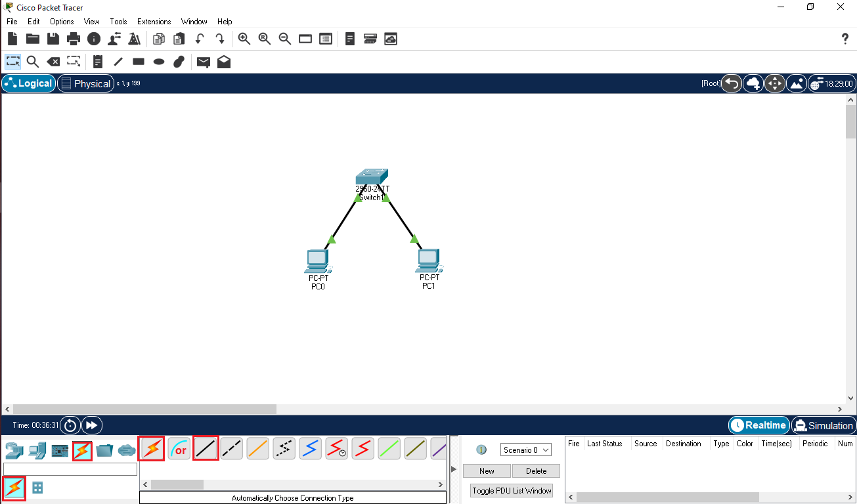The image size is (857, 504).
Task: Choose the End Devices category
Action: point(37,450)
